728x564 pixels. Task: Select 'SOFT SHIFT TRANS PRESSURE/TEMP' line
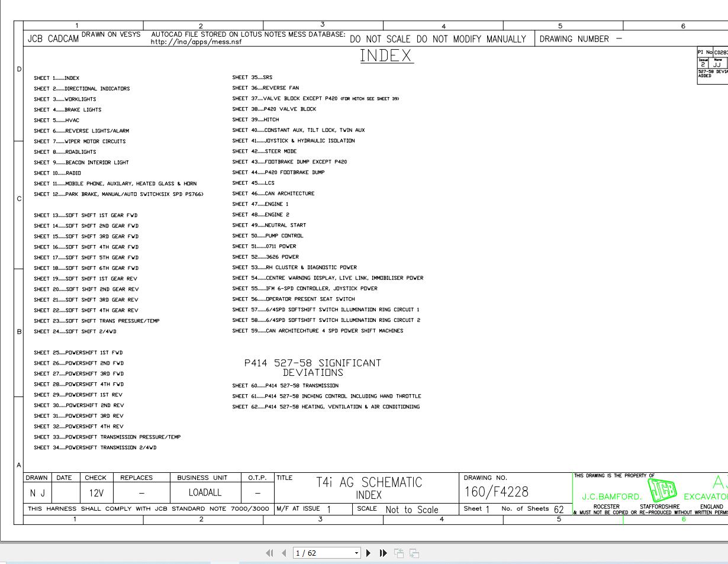pyautogui.click(x=96, y=321)
